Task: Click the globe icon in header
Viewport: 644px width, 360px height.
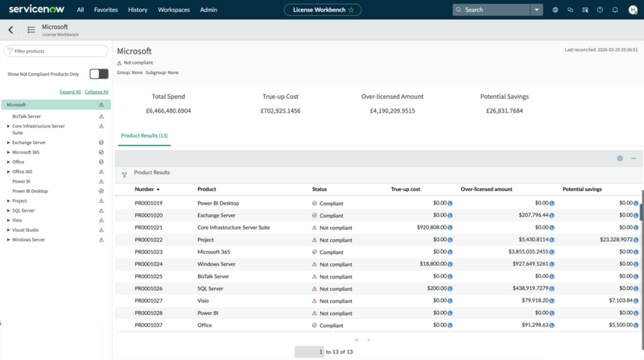Action: (x=555, y=10)
